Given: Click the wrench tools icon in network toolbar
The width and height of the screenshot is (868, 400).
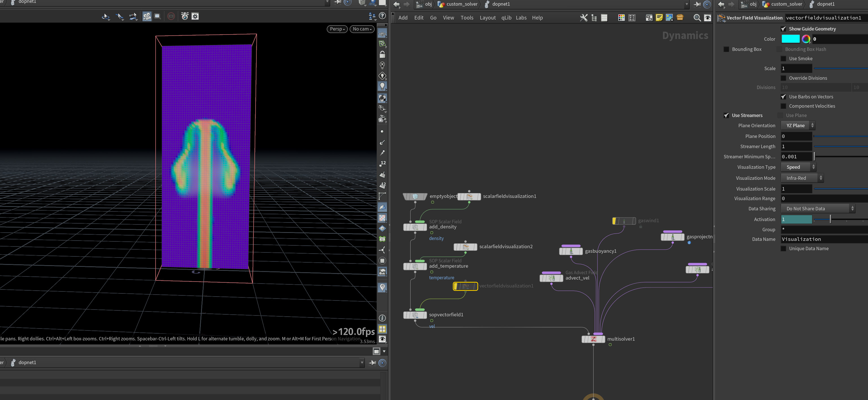Looking at the screenshot, I should pyautogui.click(x=584, y=18).
